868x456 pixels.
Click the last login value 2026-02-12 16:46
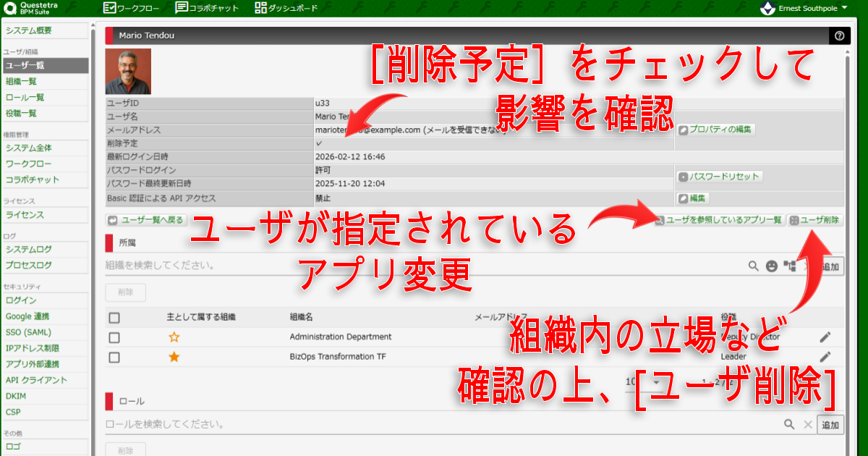tap(350, 156)
